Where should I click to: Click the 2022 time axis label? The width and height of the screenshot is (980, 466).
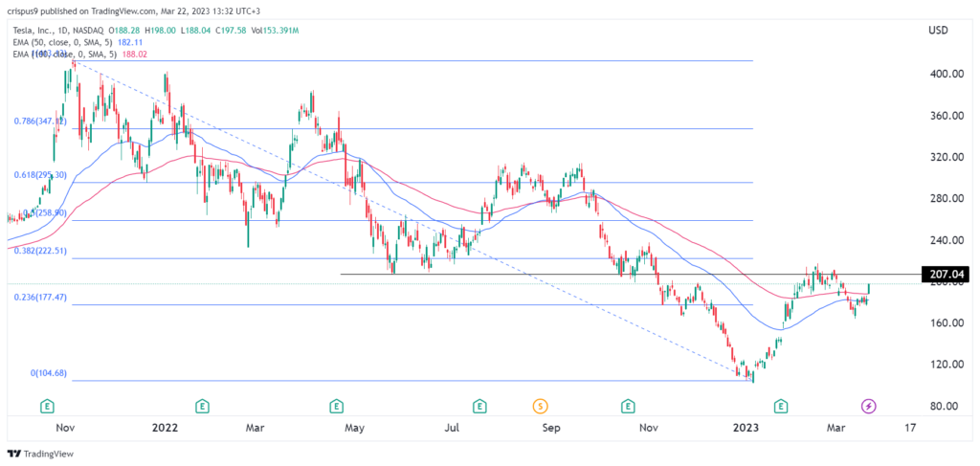[165, 429]
